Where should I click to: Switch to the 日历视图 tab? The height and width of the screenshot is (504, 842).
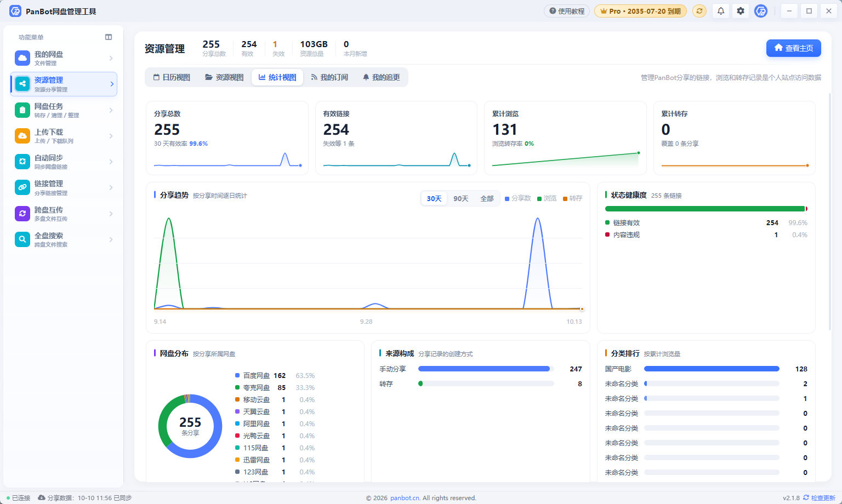pyautogui.click(x=172, y=77)
